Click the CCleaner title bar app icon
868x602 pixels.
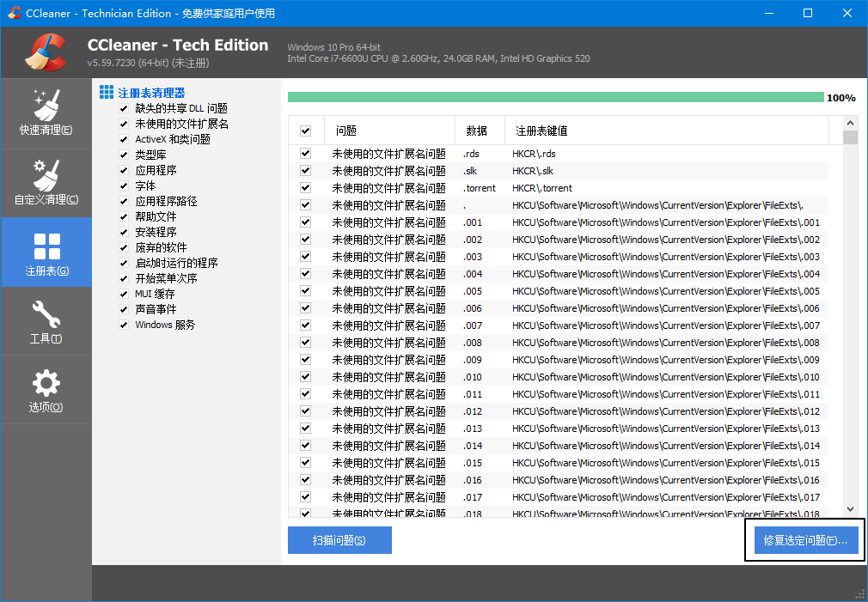point(14,13)
